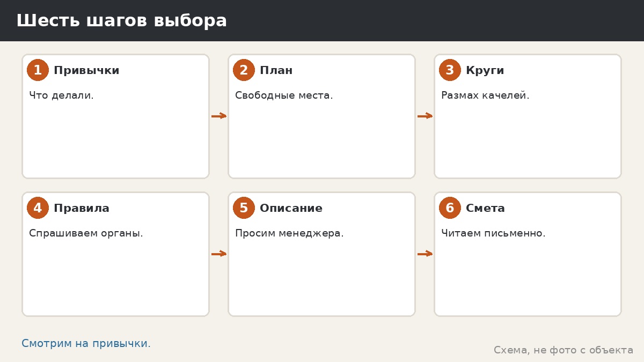Screen dimensions: 644x362
Task: Click the Круги card heading
Action: click(485, 70)
